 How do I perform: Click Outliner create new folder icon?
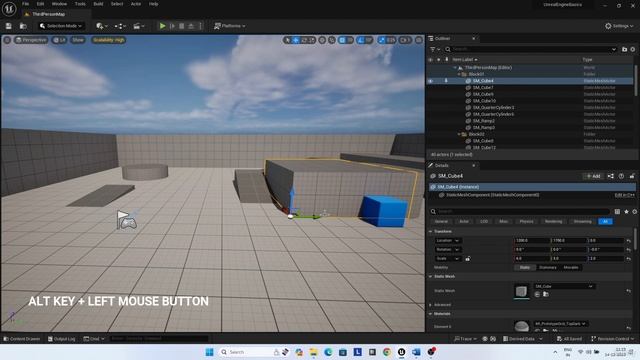624,49
